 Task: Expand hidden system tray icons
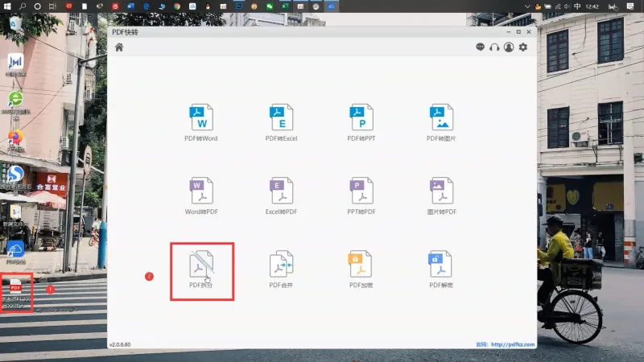pyautogui.click(x=527, y=6)
